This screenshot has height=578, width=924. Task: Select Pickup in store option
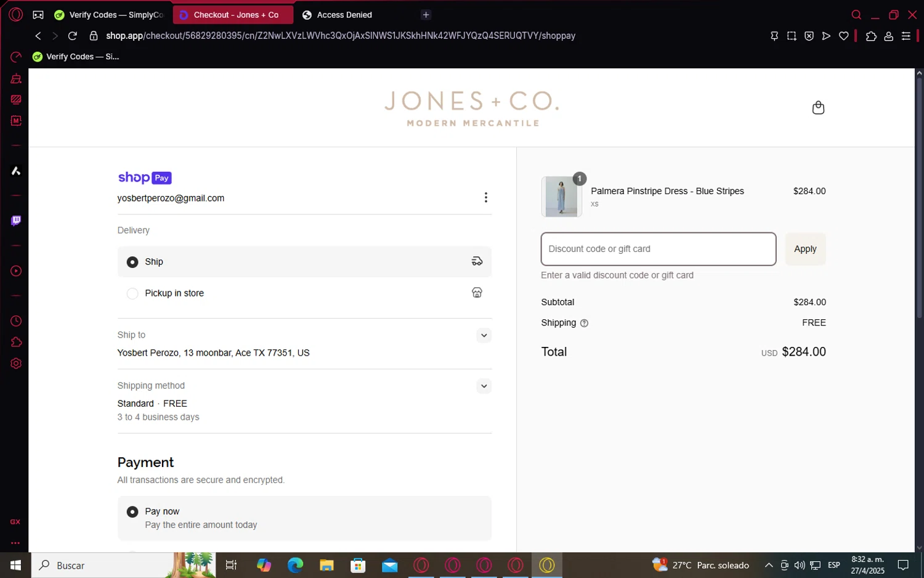(304, 293)
